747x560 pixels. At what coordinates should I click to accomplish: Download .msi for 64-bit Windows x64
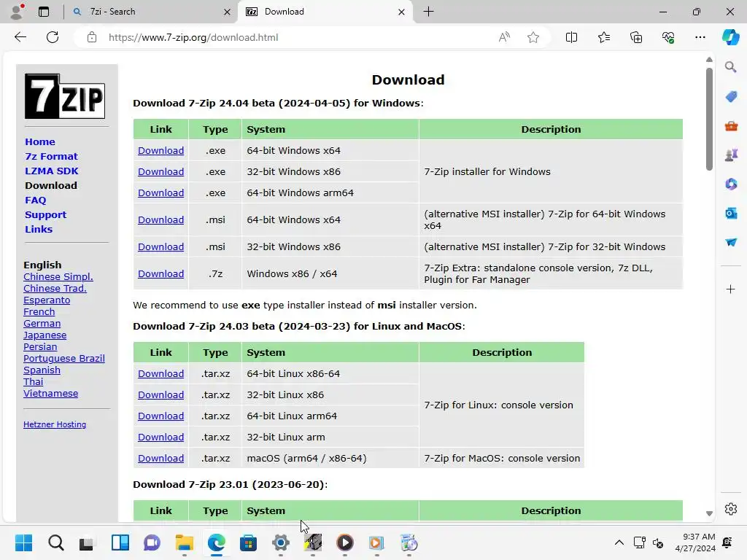coord(161,219)
